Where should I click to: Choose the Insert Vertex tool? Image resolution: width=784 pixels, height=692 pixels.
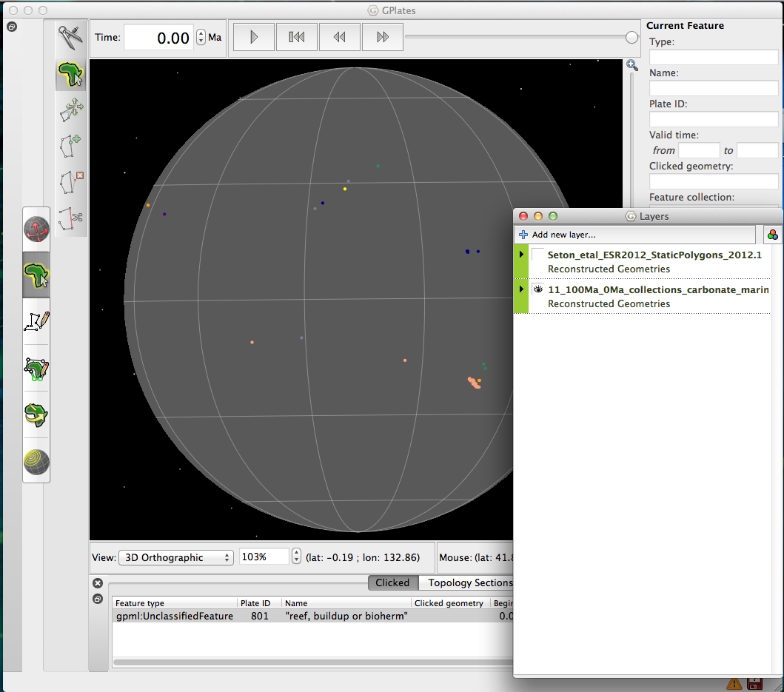70,145
